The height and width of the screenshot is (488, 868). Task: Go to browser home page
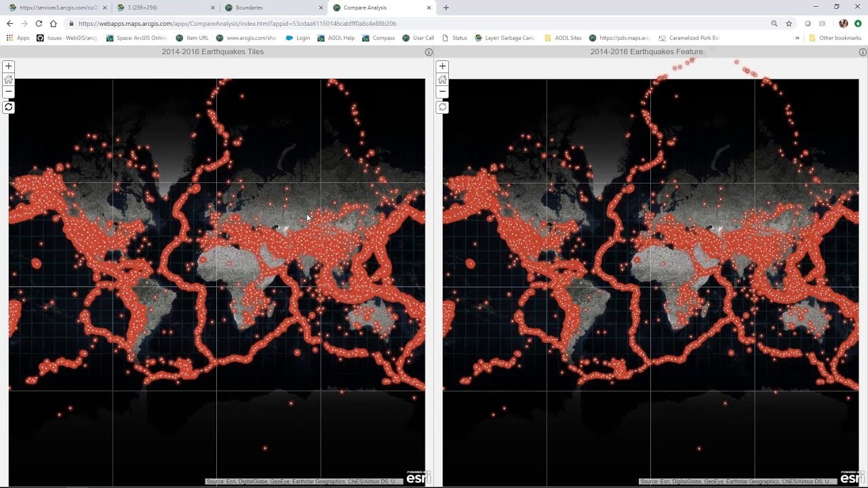tap(54, 23)
